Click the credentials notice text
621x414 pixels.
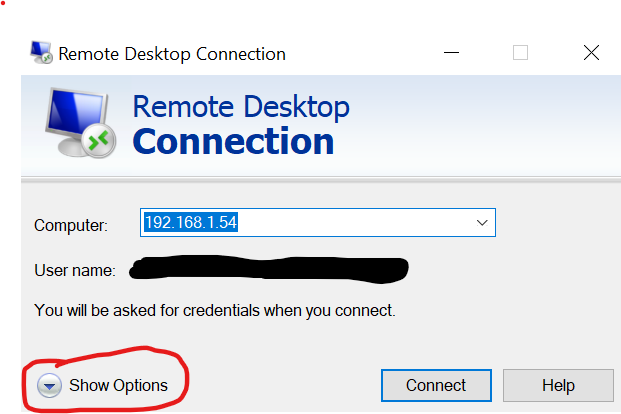[x=215, y=311]
